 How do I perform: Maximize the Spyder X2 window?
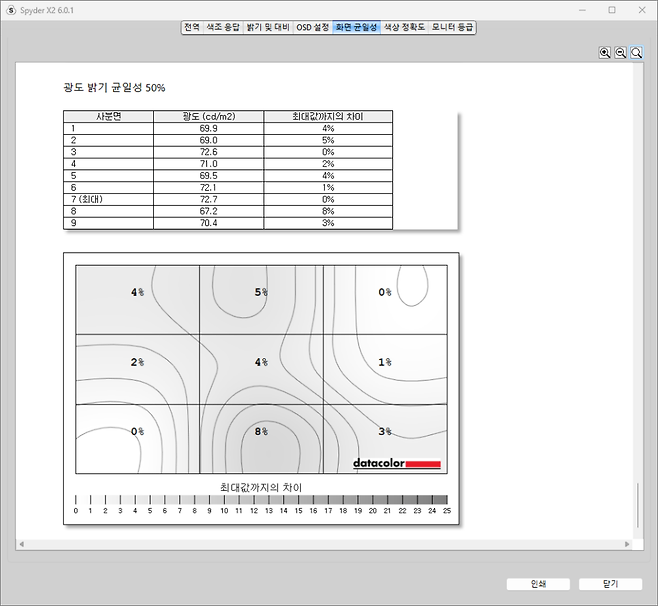tap(612, 10)
